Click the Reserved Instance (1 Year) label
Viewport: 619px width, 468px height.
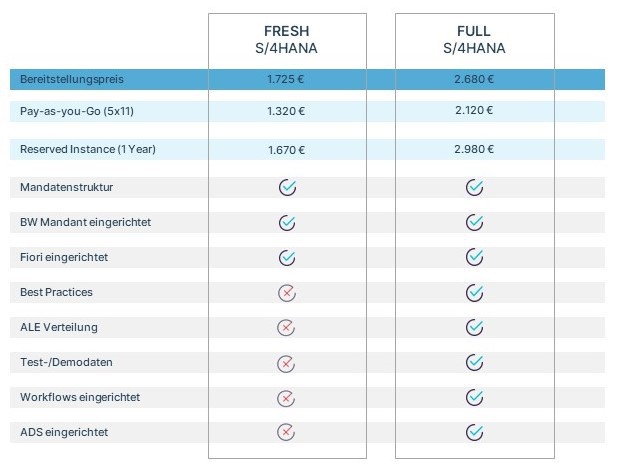88,149
